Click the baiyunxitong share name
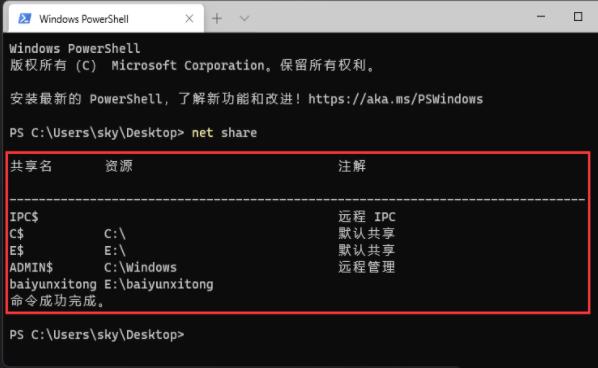598x368 pixels. coord(53,284)
